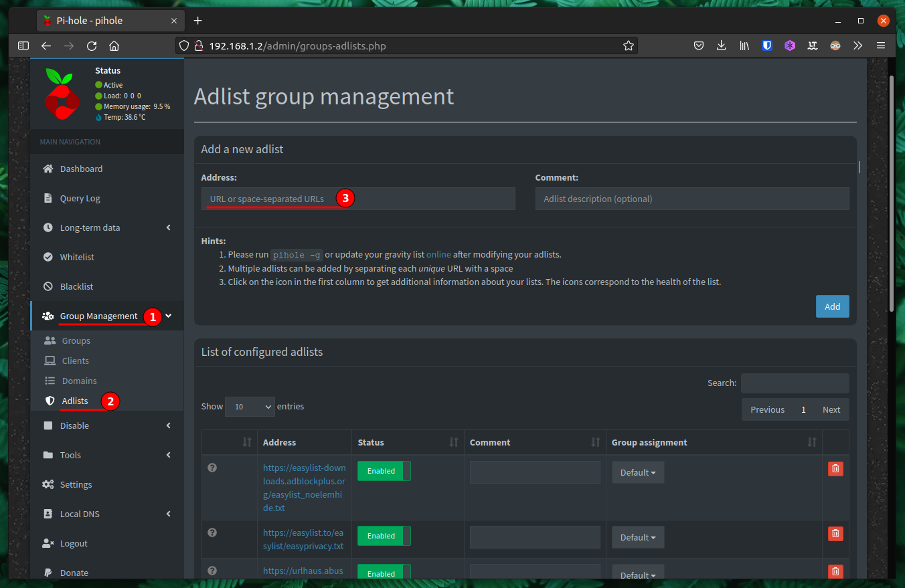905x588 pixels.
Task: Expand the Disable menu
Action: coord(107,425)
